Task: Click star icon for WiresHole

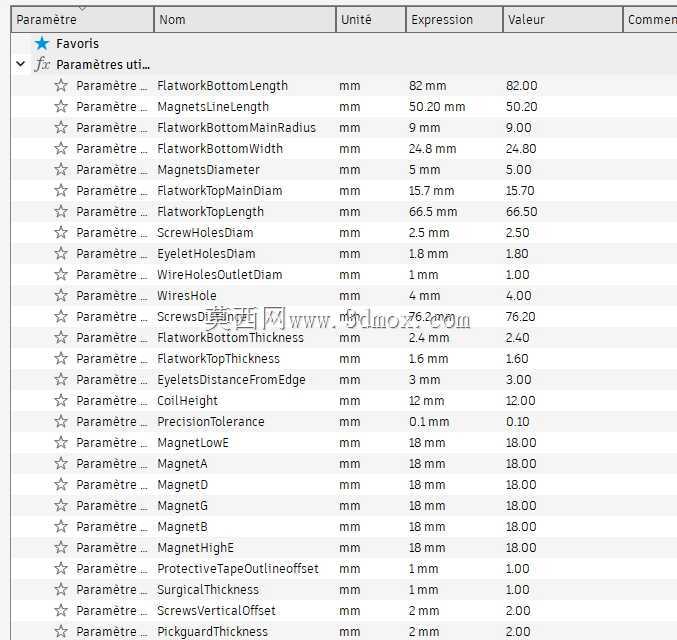Action: 61,295
